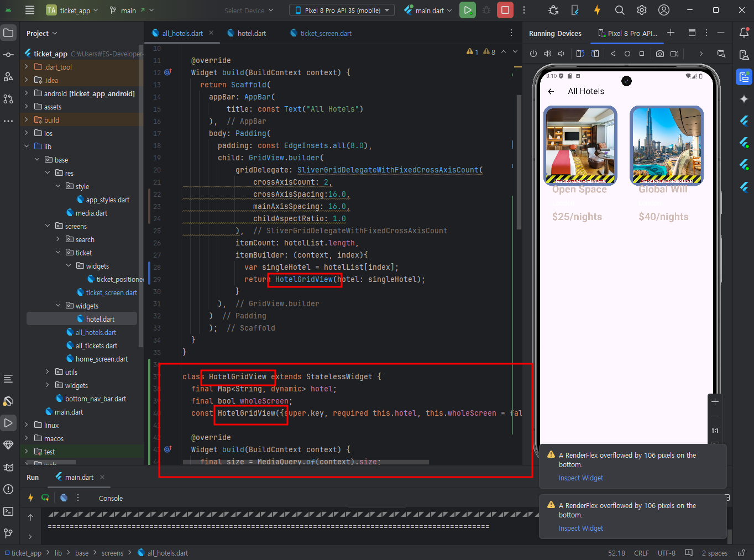The width and height of the screenshot is (754, 560).
Task: Select Pixel 8 Pro API device tab
Action: 628,33
